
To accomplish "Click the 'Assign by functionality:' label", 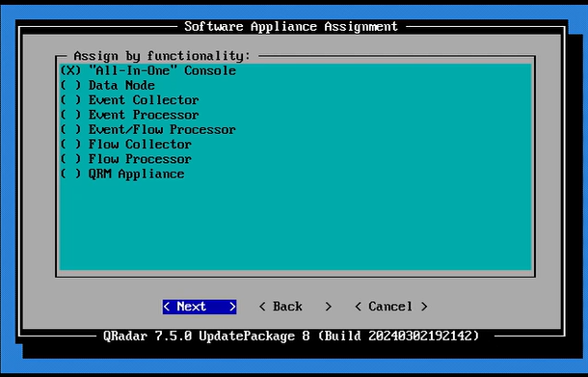I will coord(162,56).
